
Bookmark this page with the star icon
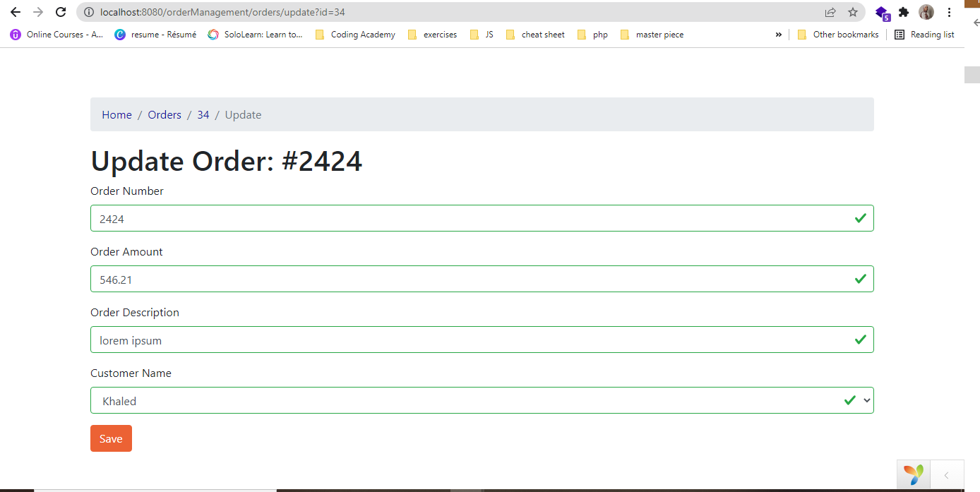point(853,12)
